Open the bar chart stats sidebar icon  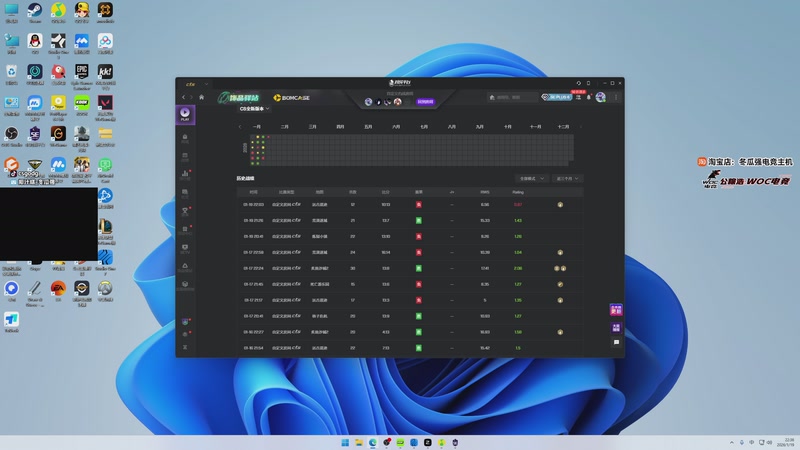tap(185, 174)
